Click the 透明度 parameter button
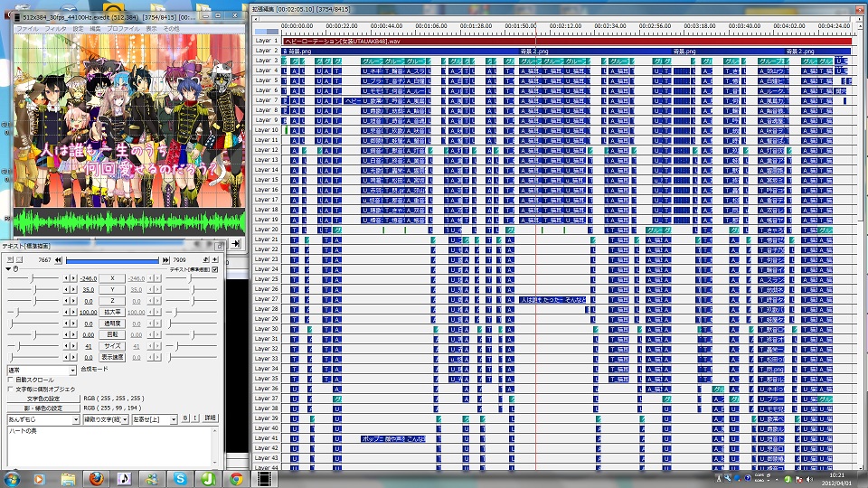 [x=112, y=324]
